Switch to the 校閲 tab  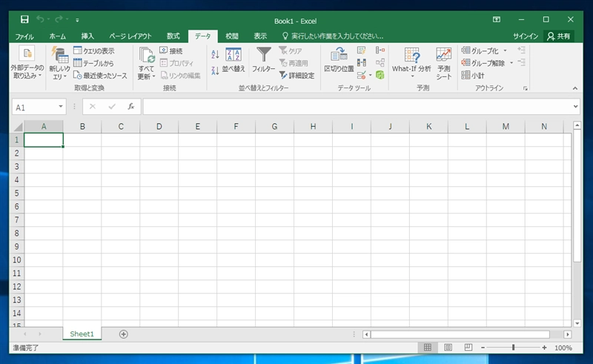tap(232, 36)
